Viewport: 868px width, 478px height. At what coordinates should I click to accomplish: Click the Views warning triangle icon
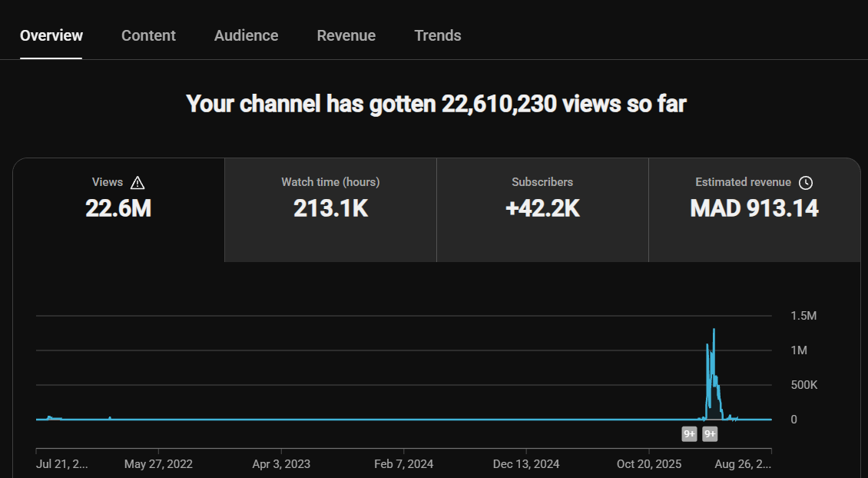[x=137, y=183]
